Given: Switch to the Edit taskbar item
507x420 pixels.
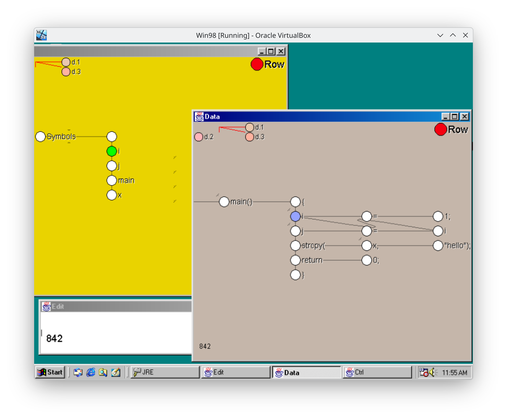Looking at the screenshot, I should tap(236, 372).
